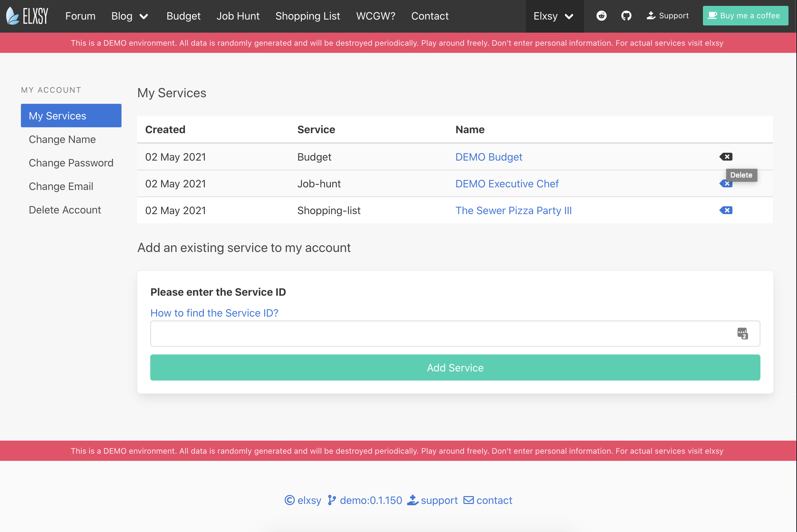This screenshot has height=532, width=797.
Task: Click the Add Service button
Action: 455,368
